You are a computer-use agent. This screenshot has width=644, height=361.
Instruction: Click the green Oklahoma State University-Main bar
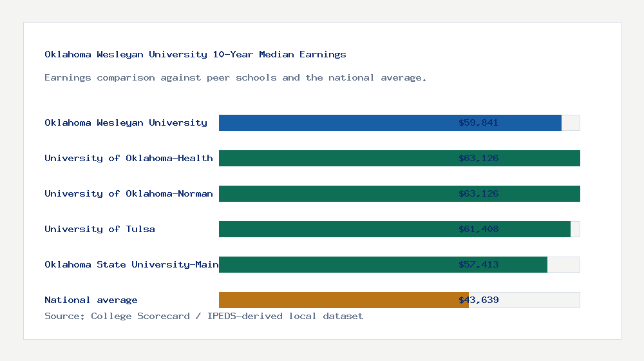click(383, 264)
